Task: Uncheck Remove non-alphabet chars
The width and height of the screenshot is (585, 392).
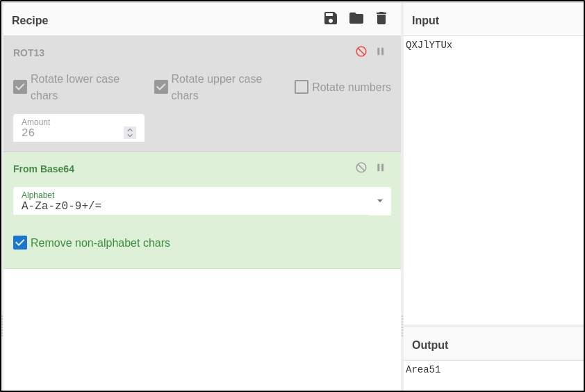Action: pos(20,243)
